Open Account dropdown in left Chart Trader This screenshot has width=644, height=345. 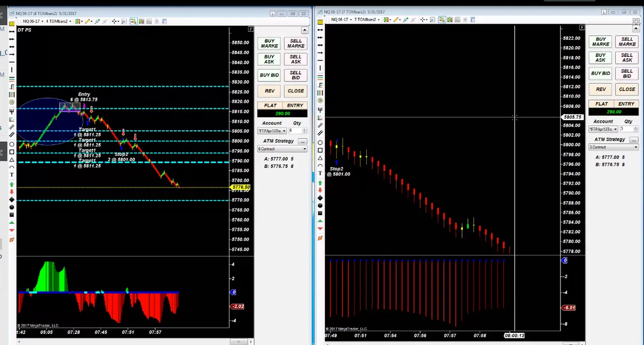click(272, 131)
